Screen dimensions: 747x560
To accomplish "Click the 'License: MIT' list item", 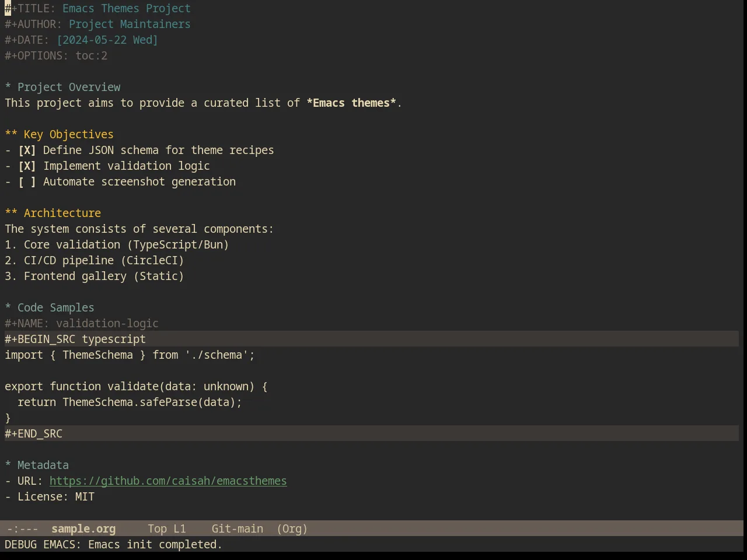I will [x=50, y=496].
